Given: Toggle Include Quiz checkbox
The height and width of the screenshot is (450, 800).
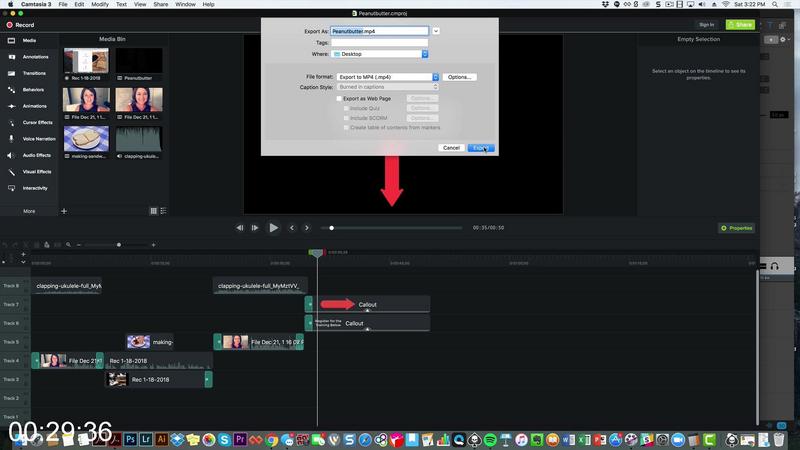Looking at the screenshot, I should tap(346, 108).
